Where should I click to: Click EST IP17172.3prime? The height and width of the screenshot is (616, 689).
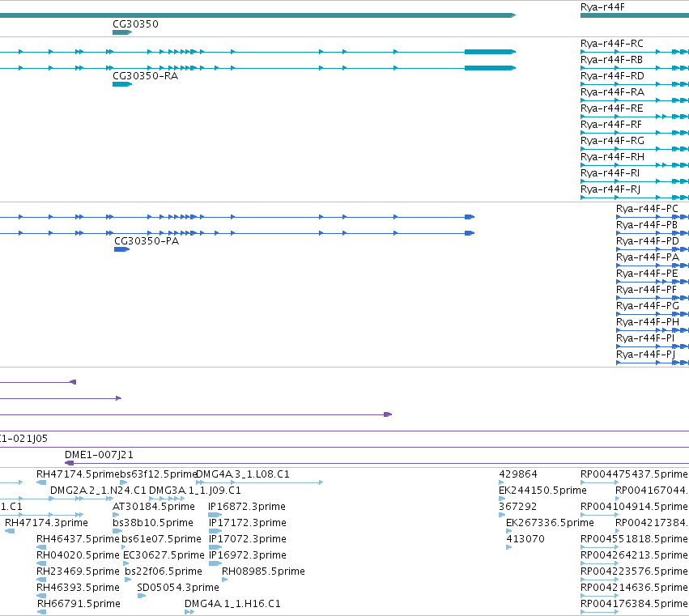248,523
